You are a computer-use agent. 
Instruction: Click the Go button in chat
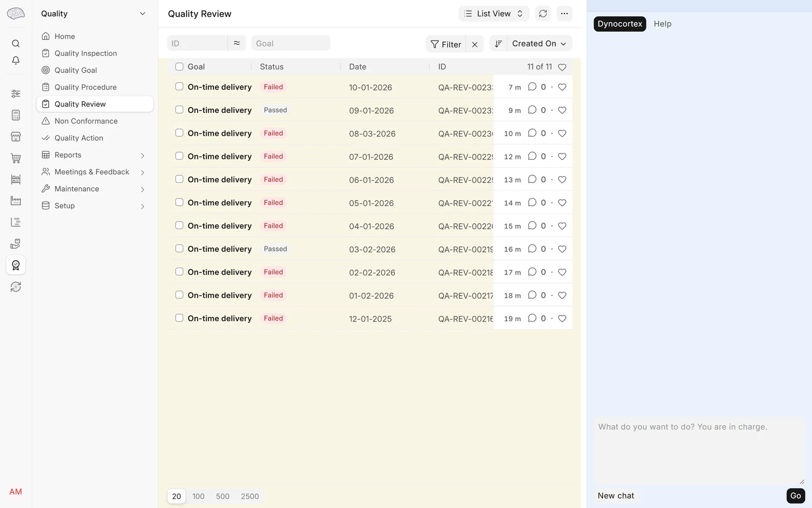click(795, 496)
